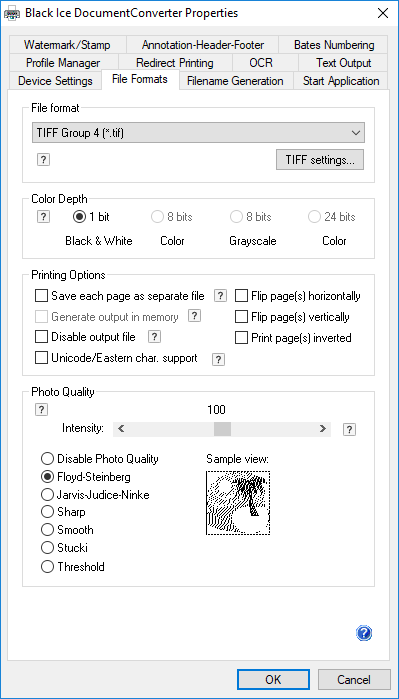Click help icon next to Disable output file
The width and height of the screenshot is (399, 699).
tap(154, 337)
